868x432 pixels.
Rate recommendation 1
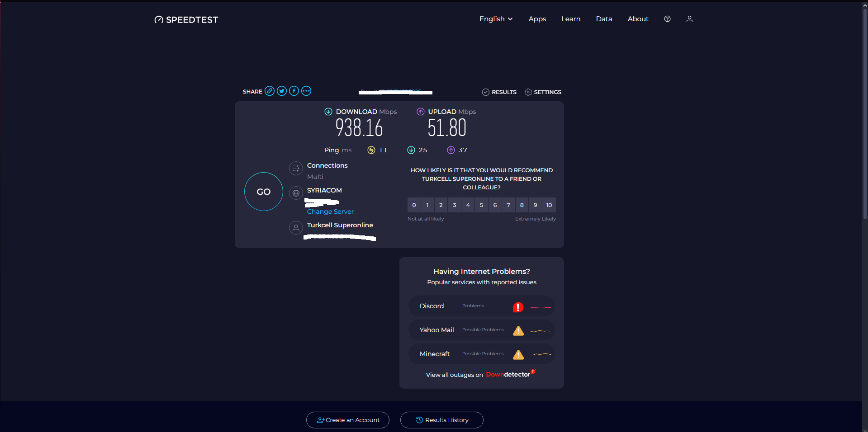coord(427,205)
